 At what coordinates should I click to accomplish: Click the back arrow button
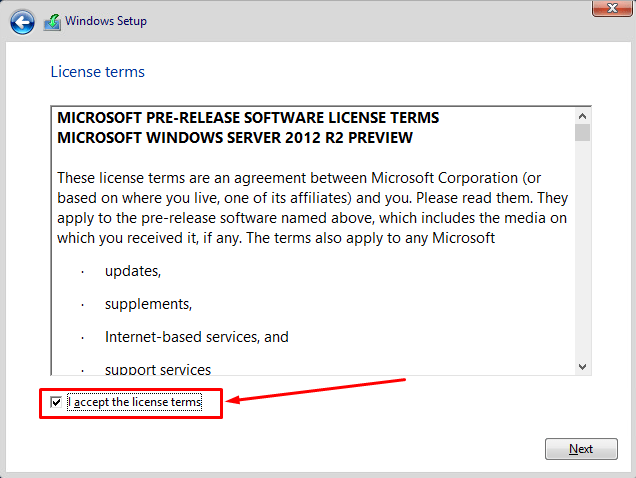(22, 21)
